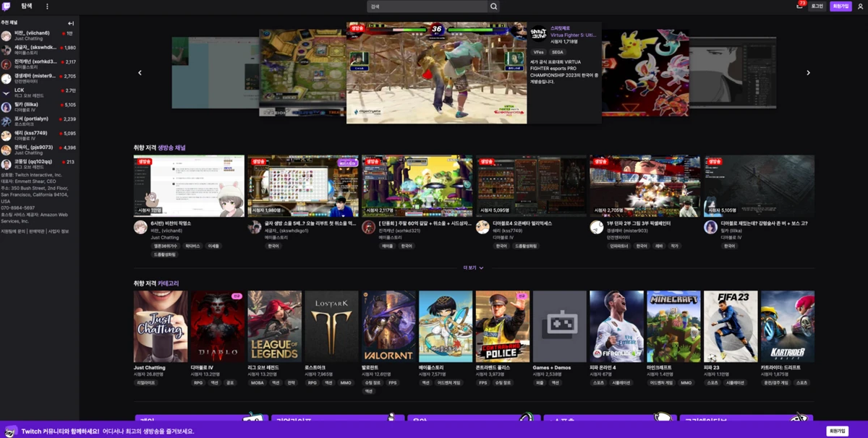The height and width of the screenshot is (438, 868).
Task: Expand live channels with 더 보기
Action: point(474,267)
